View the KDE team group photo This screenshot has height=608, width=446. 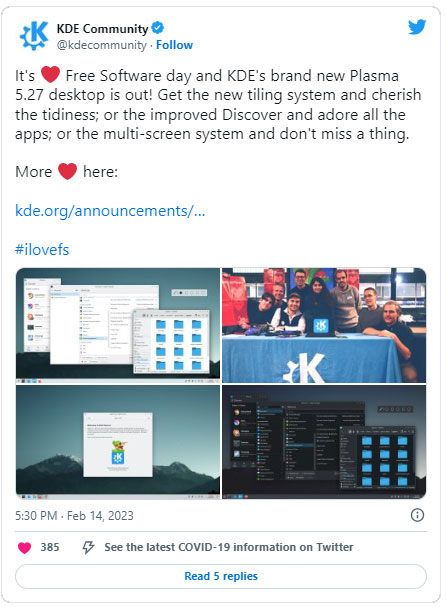click(x=324, y=325)
